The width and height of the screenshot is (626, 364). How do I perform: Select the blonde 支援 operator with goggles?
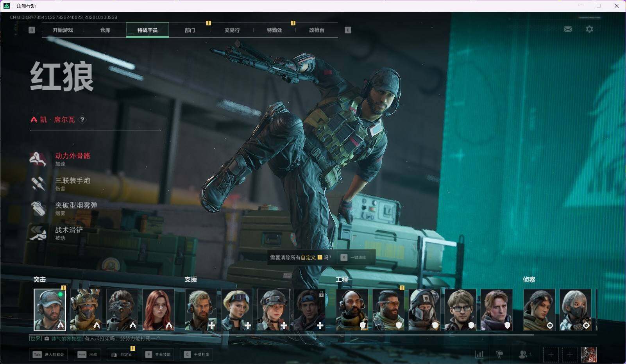(237, 310)
